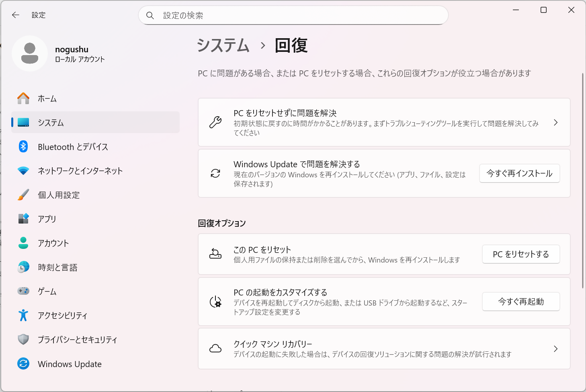
Task: Open アプリ settings
Action: (x=47, y=219)
